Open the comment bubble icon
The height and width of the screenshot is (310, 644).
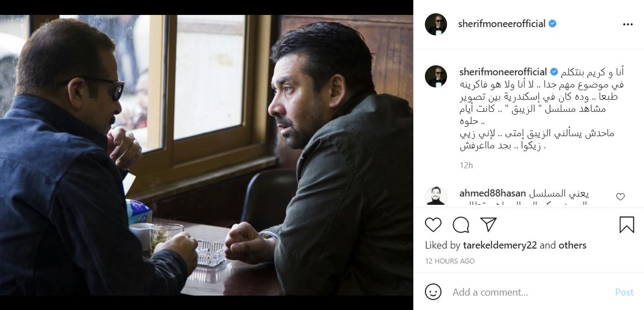click(x=461, y=225)
